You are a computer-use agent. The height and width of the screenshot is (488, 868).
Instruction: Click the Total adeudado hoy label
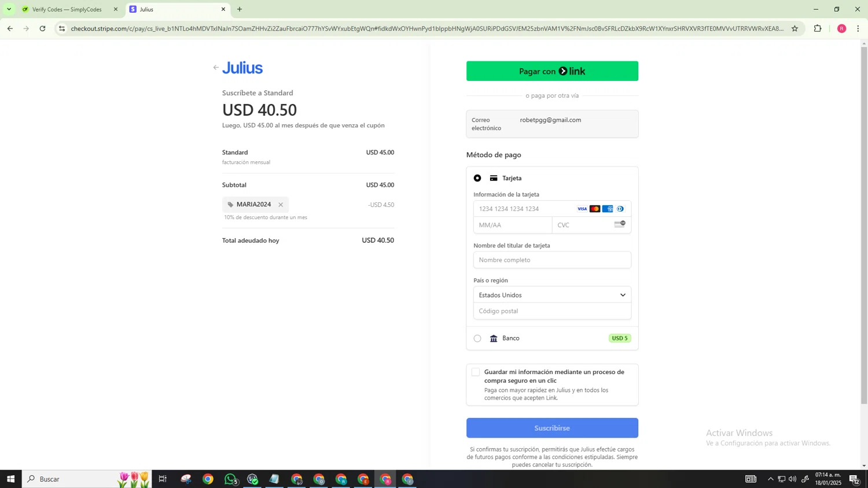pyautogui.click(x=251, y=241)
